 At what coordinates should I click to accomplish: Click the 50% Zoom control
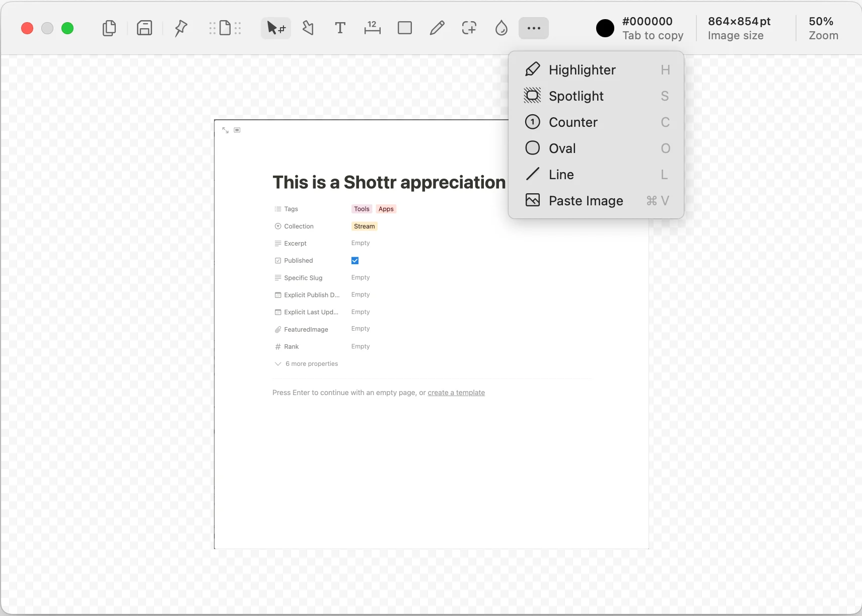(x=823, y=28)
